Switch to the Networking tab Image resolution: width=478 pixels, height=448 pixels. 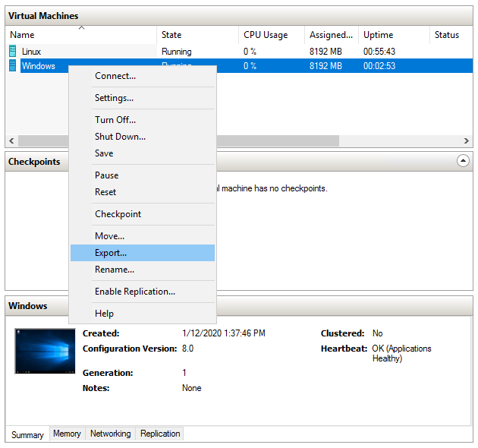110,434
